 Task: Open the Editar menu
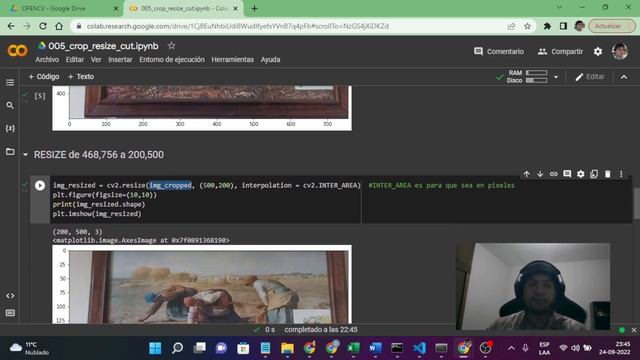click(75, 60)
